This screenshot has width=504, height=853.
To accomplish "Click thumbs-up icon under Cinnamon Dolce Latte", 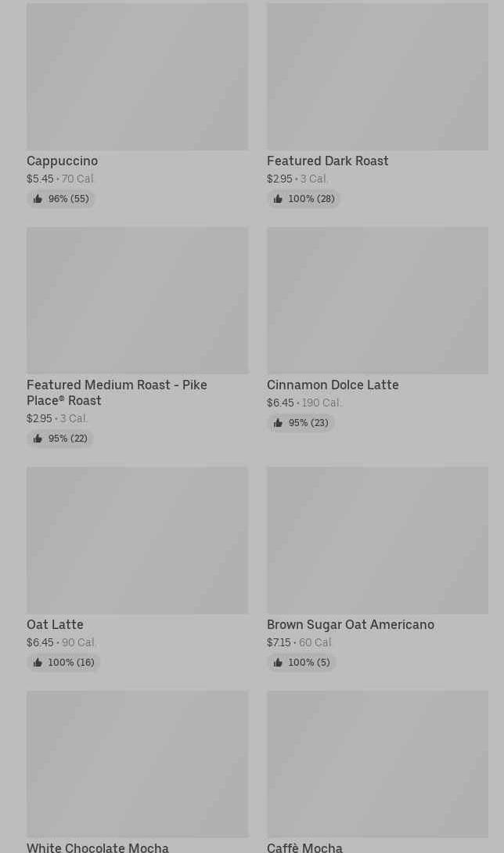I will click(x=278, y=423).
